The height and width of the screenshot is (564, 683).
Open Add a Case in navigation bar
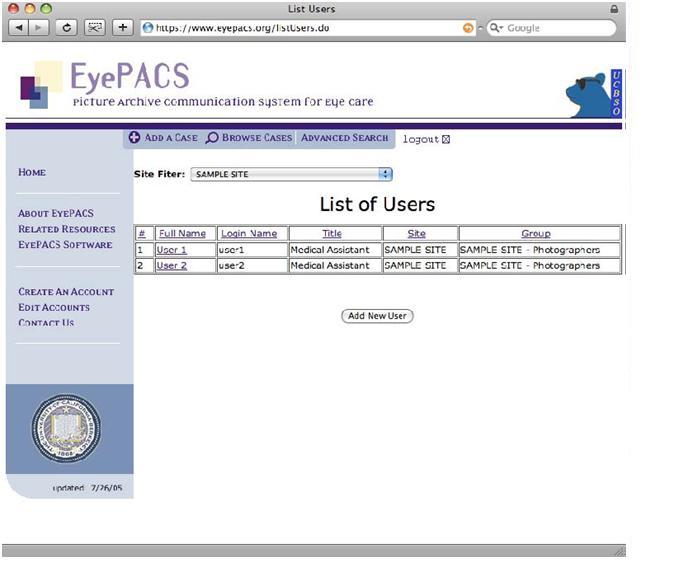(163, 138)
